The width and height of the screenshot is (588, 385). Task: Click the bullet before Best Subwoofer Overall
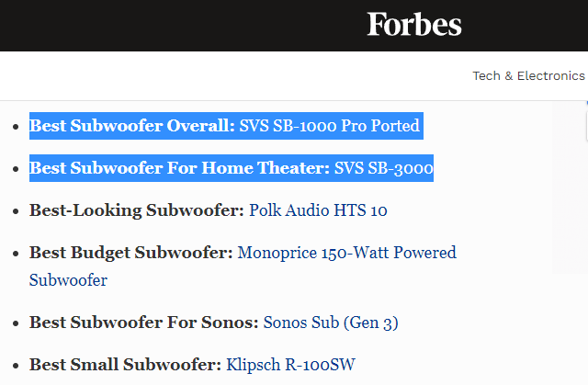coord(14,127)
